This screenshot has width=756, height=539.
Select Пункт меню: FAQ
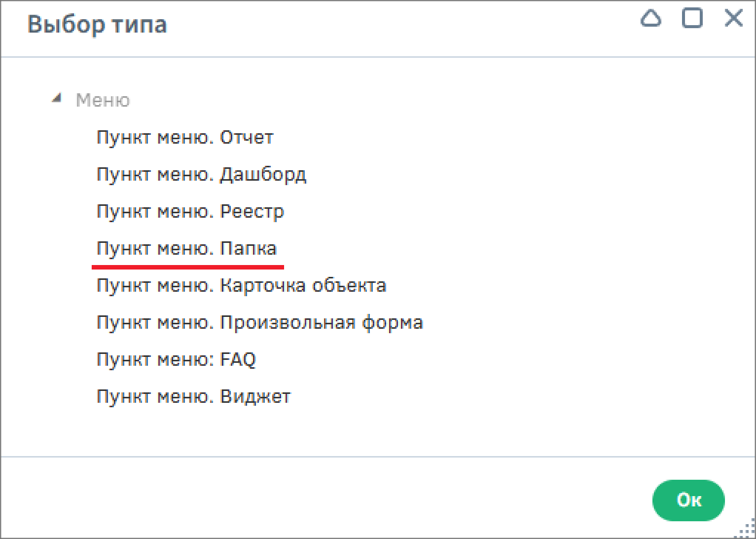pyautogui.click(x=176, y=360)
